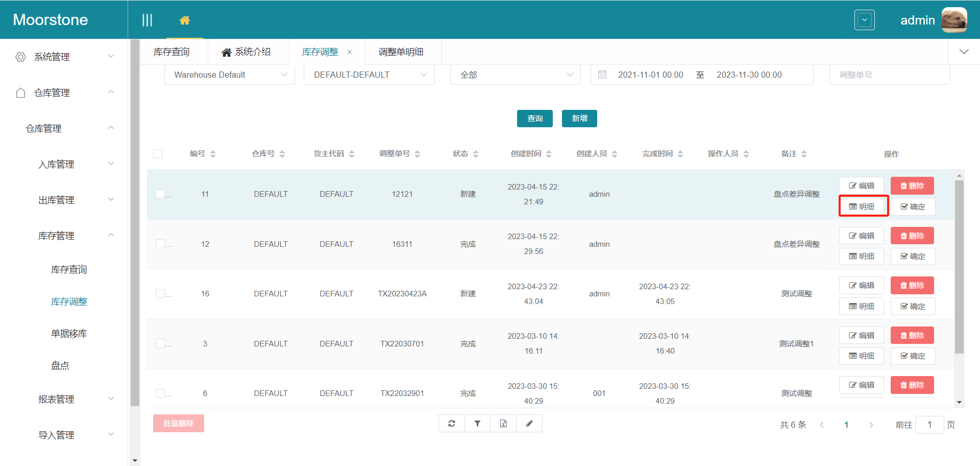Click the home icon in top bar

(184, 20)
